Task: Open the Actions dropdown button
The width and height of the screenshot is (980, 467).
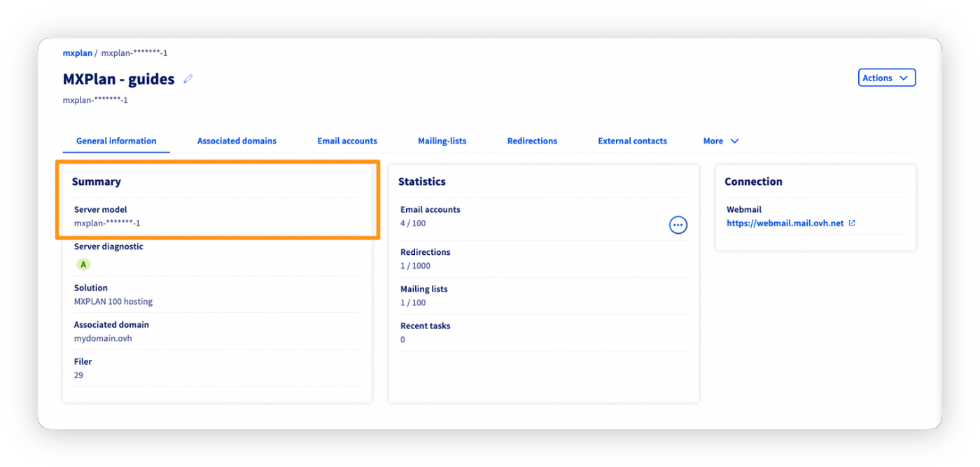Action: click(886, 78)
